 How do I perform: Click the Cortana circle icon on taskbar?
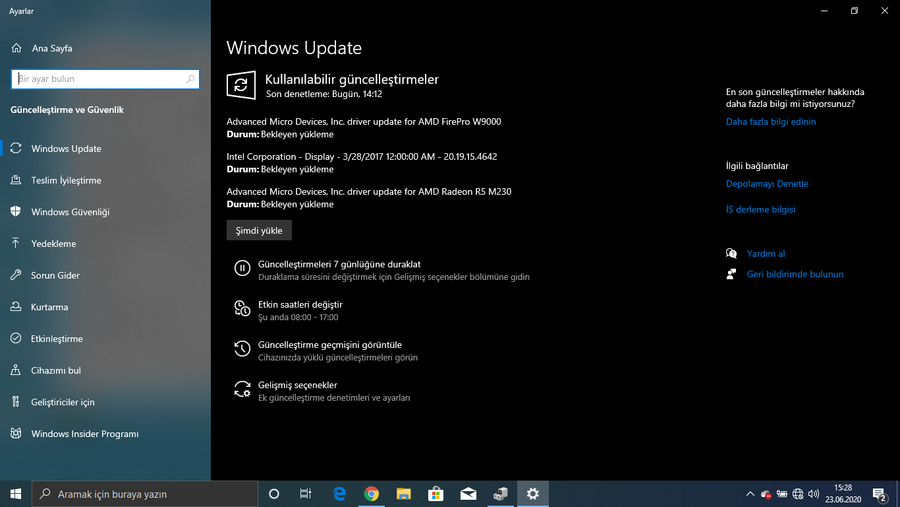[274, 494]
